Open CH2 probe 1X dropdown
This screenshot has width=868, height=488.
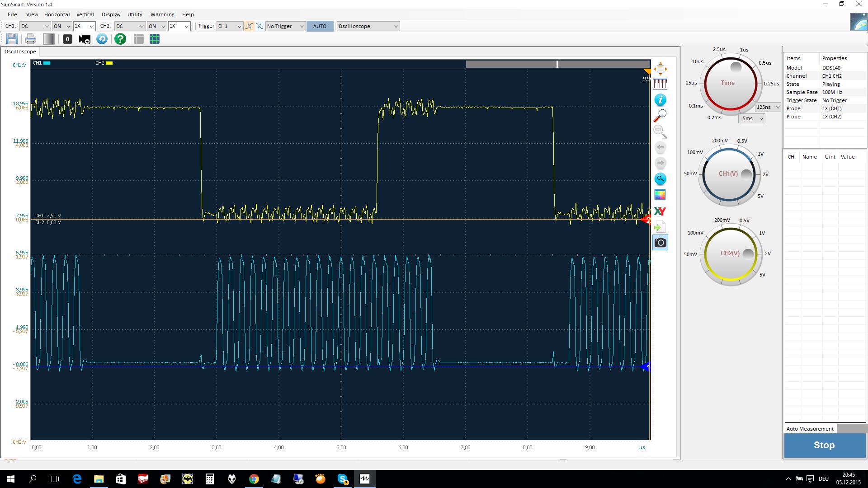pos(179,26)
